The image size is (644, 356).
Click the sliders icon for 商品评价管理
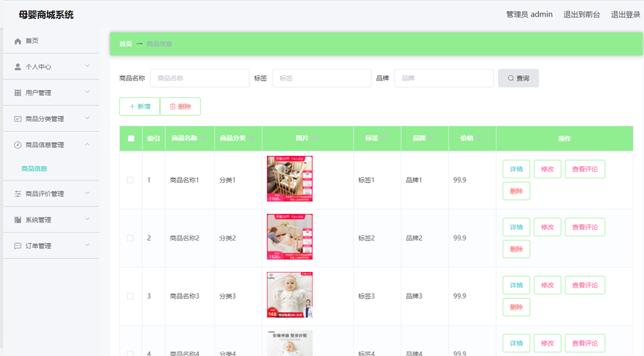pos(17,194)
